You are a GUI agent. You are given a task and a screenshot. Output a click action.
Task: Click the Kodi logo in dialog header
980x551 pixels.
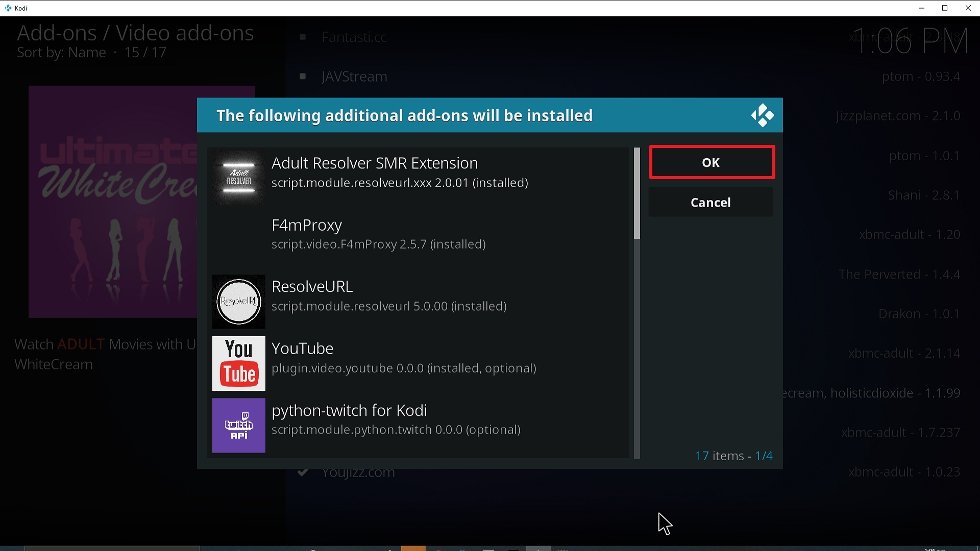pos(763,115)
